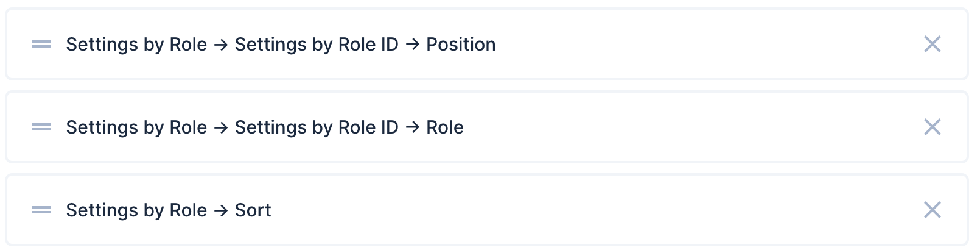This screenshot has height=250, width=980.
Task: Grab the drag handle of the Position row
Action: coord(41,44)
